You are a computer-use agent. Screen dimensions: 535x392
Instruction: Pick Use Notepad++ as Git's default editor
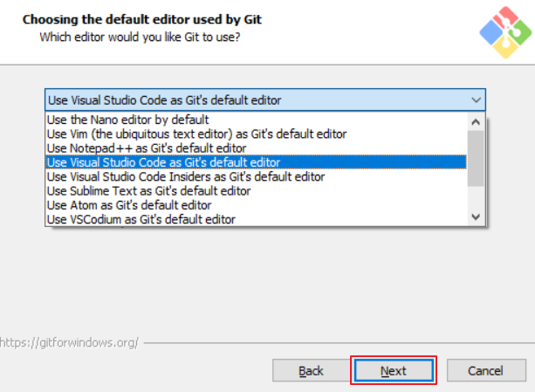point(256,148)
